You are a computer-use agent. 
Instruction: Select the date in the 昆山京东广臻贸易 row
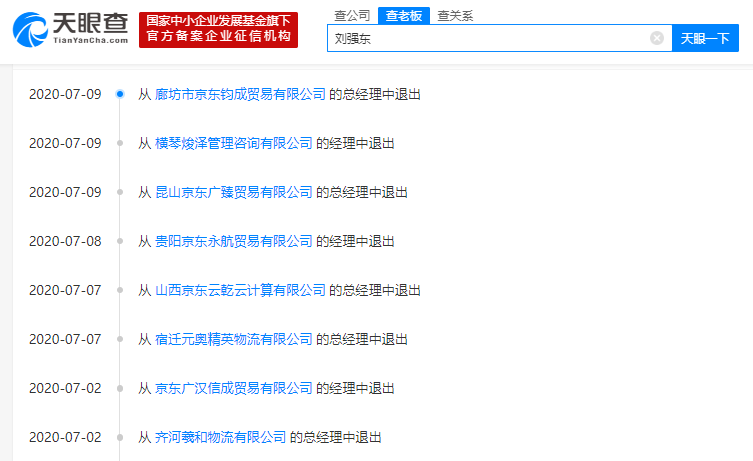[x=65, y=192]
